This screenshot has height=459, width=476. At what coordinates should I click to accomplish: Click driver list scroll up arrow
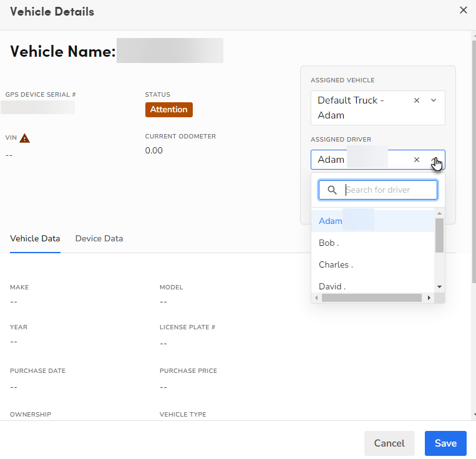[439, 213]
